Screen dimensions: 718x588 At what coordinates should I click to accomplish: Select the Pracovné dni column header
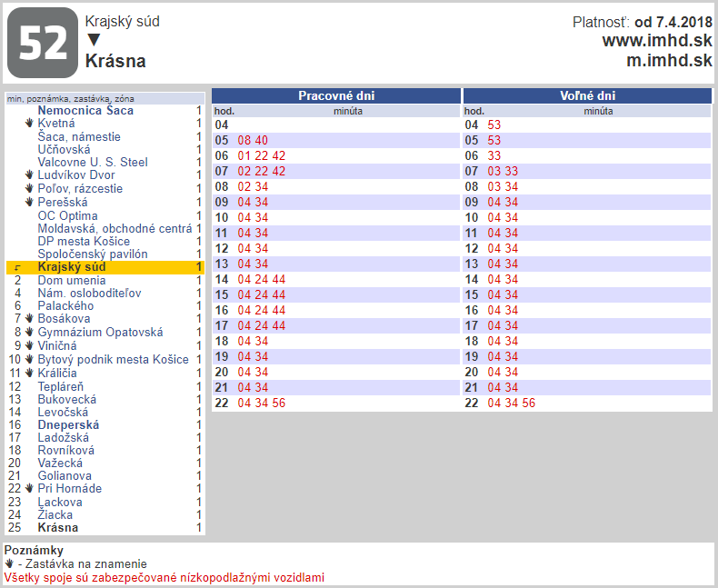pyautogui.click(x=336, y=95)
